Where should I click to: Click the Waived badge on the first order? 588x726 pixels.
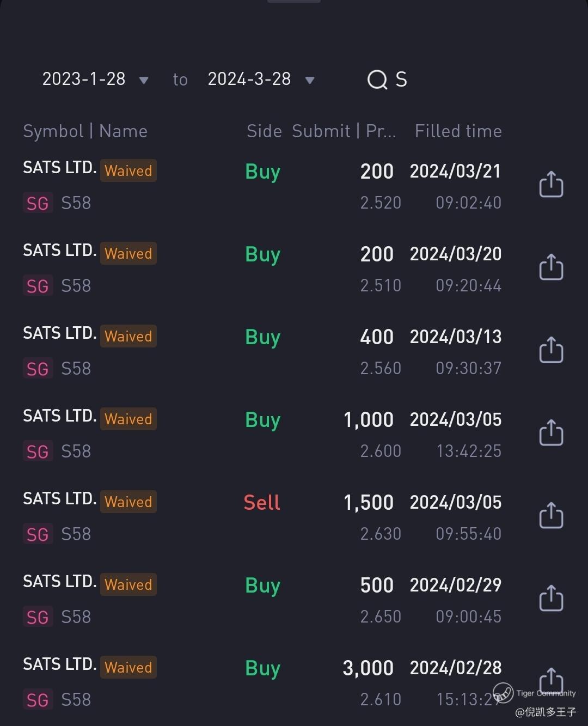click(128, 170)
